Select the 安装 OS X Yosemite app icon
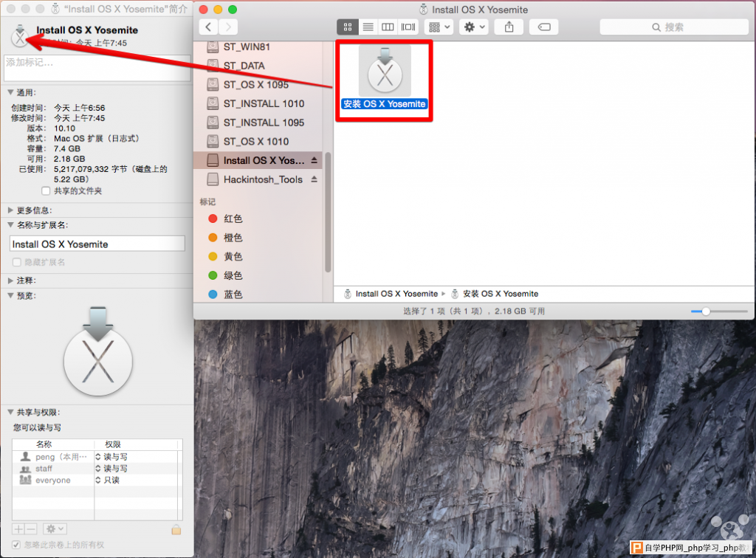Screen dimensions: 756x558 385,72
